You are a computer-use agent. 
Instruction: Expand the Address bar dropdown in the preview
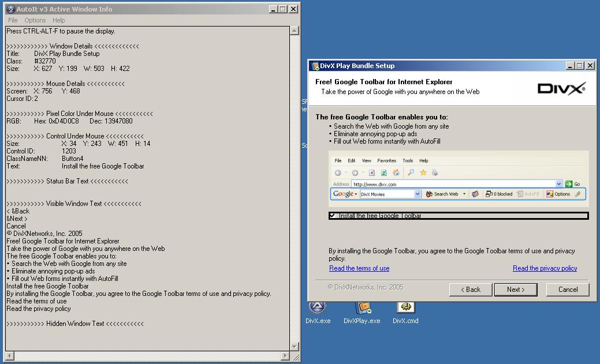click(558, 184)
